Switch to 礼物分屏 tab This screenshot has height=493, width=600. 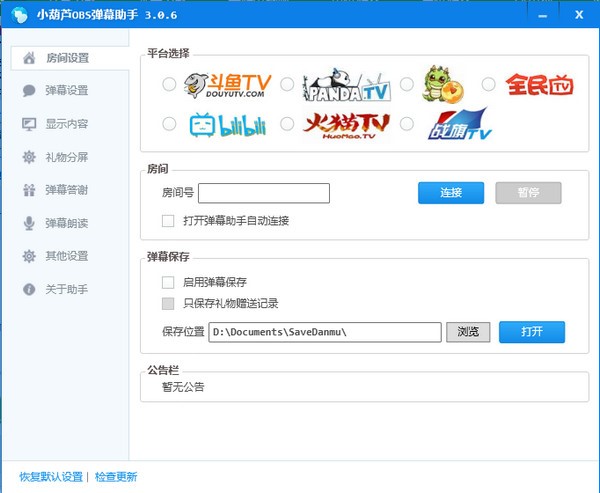pos(67,157)
